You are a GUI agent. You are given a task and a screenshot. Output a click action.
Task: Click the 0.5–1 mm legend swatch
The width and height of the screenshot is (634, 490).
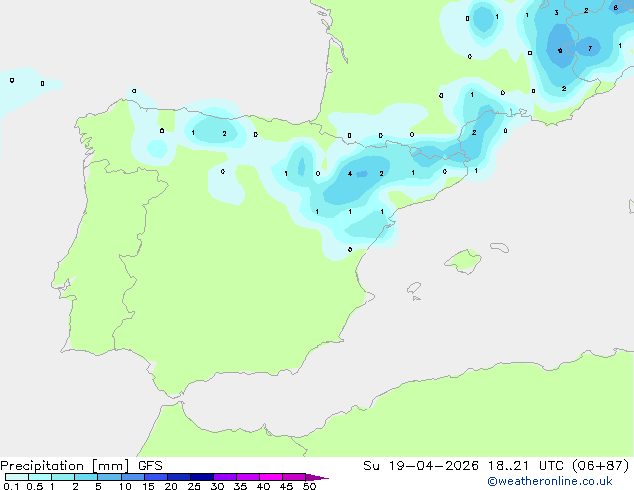click(x=40, y=477)
